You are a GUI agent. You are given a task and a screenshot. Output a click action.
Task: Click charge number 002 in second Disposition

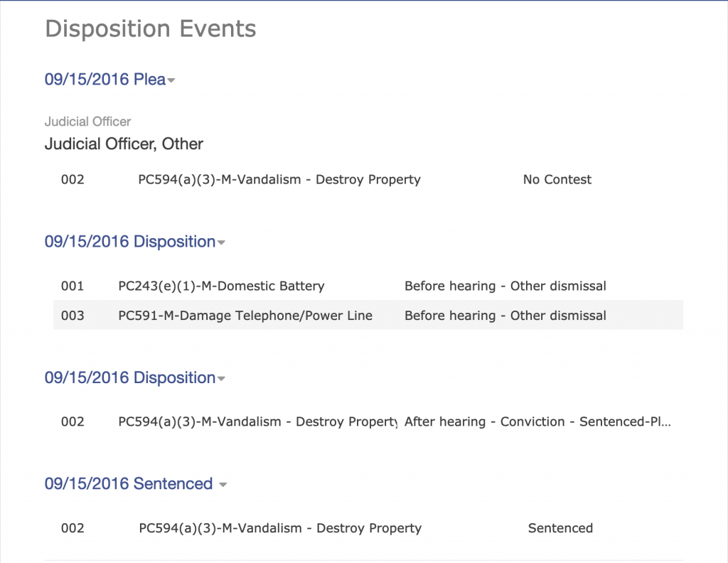pyautogui.click(x=73, y=422)
